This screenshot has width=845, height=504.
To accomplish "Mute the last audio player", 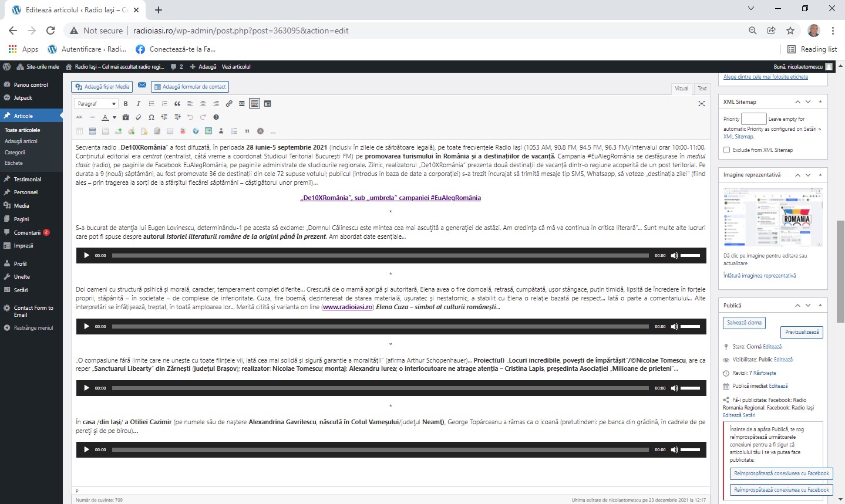I will tap(674, 449).
